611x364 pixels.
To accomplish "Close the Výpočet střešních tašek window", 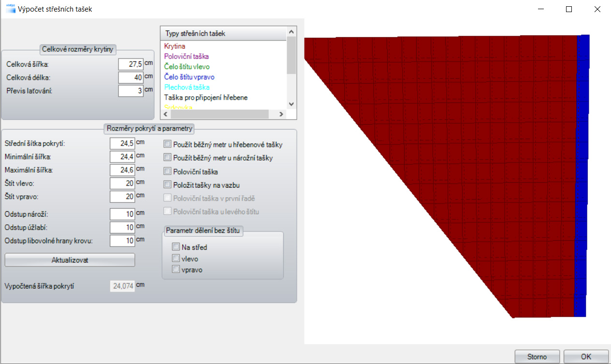I will click(598, 9).
